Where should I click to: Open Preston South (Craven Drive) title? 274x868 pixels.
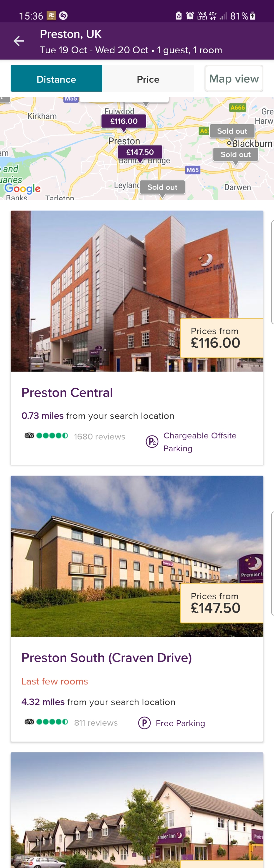coord(107,658)
